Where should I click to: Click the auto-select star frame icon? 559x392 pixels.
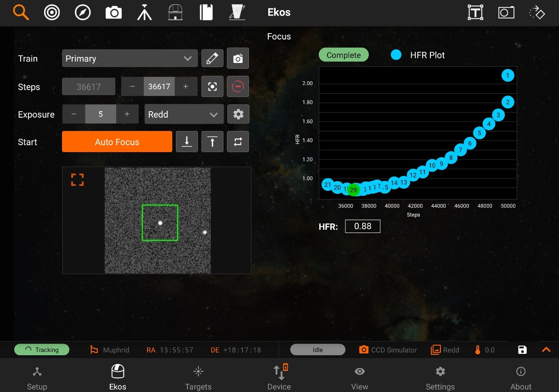(x=212, y=86)
